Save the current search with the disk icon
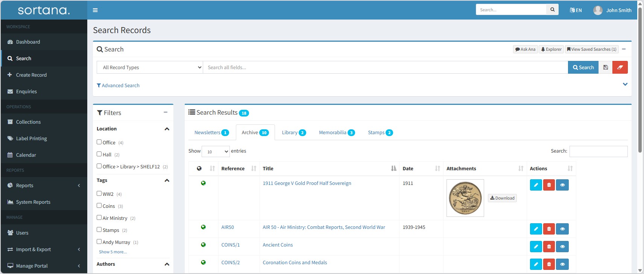644x274 pixels. 606,68
